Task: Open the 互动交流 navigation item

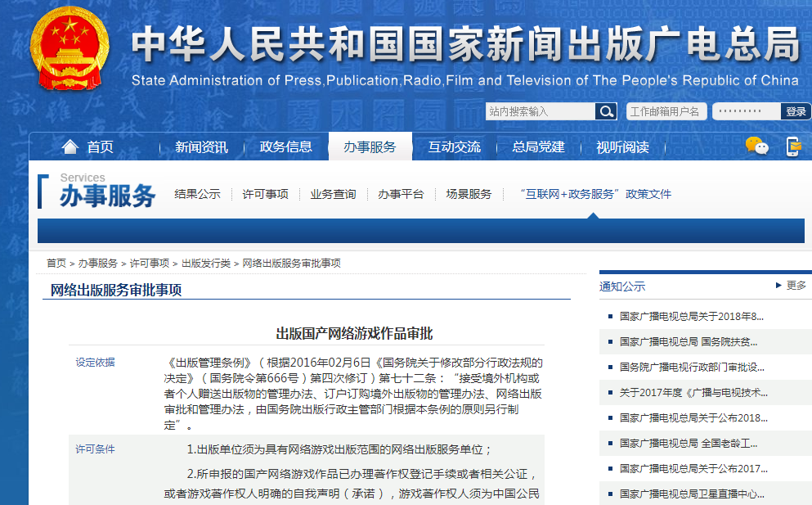Action: pyautogui.click(x=454, y=147)
